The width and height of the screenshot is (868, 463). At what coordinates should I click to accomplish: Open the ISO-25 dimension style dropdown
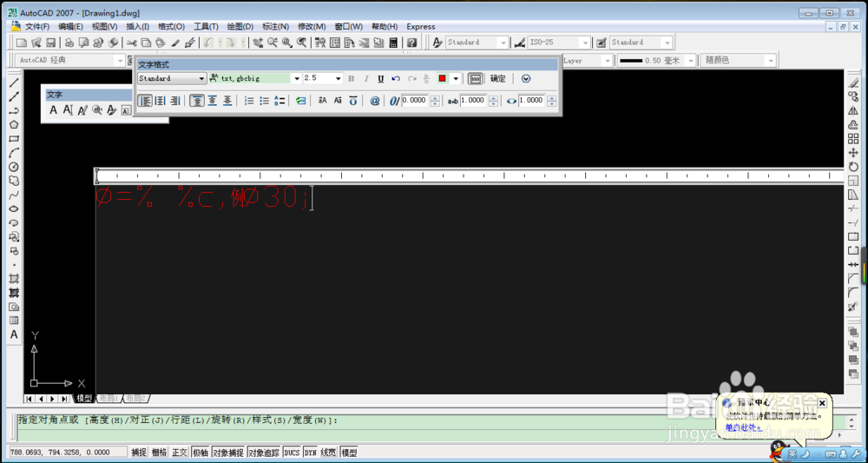coord(584,42)
